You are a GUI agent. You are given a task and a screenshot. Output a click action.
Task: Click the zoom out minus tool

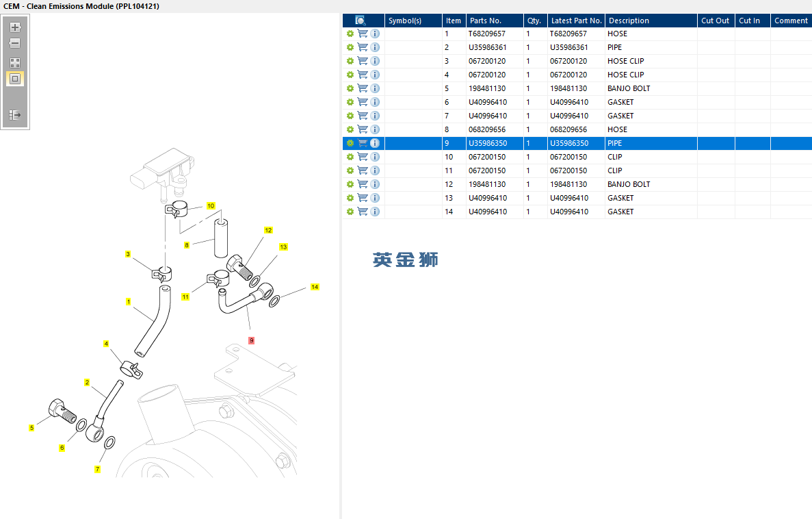(15, 44)
